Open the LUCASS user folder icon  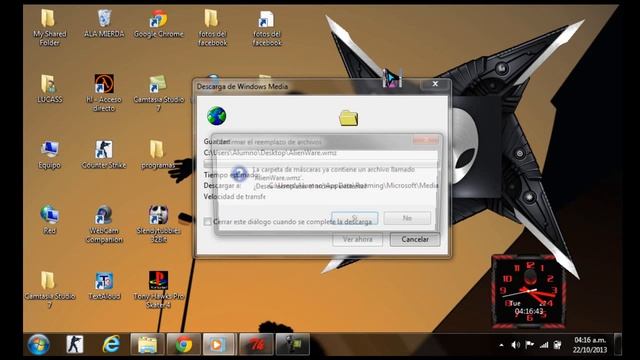pos(49,89)
